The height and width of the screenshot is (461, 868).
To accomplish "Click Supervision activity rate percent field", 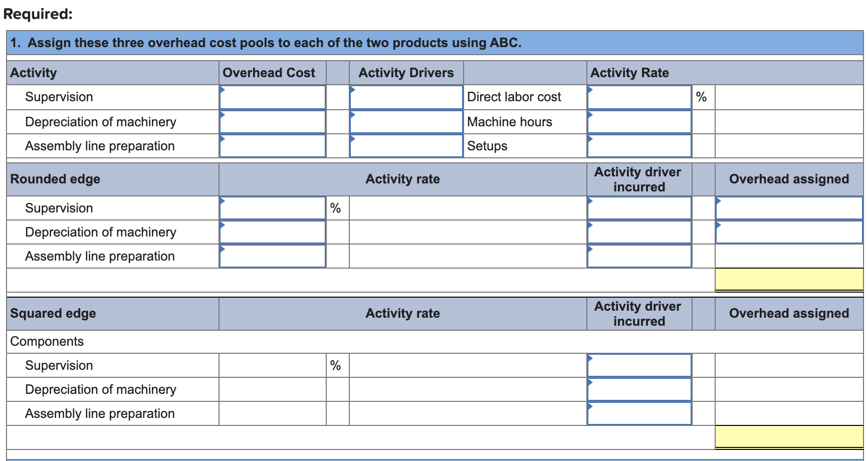I will click(x=639, y=97).
